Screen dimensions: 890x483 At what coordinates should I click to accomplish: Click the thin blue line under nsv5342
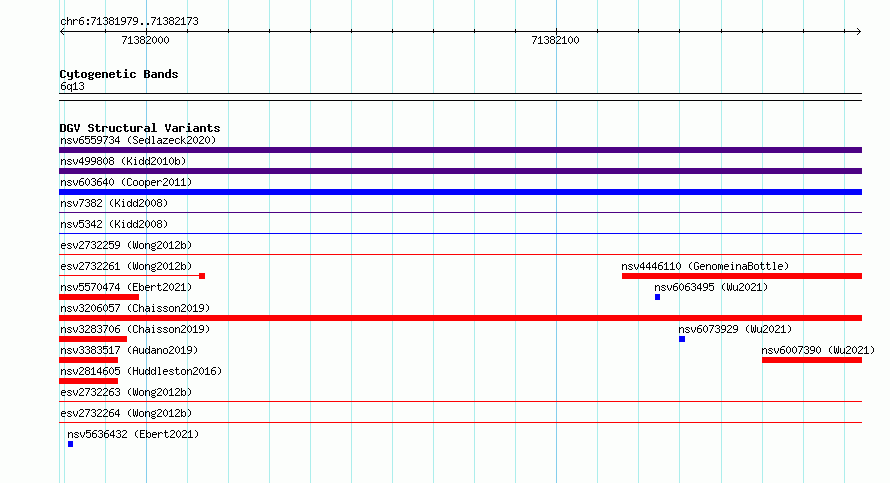(460, 233)
